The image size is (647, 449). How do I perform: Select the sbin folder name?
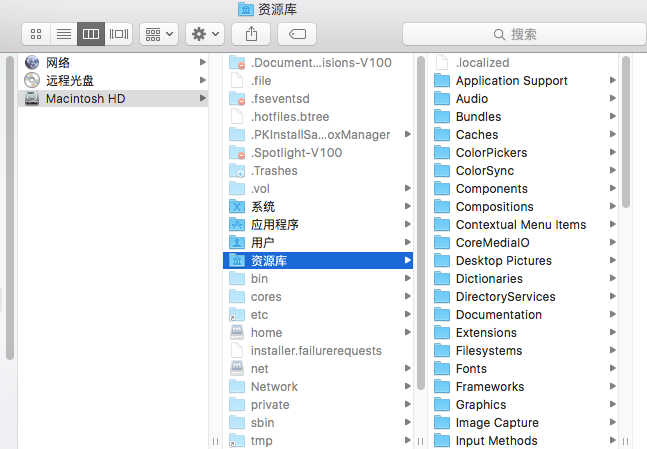[x=262, y=423]
